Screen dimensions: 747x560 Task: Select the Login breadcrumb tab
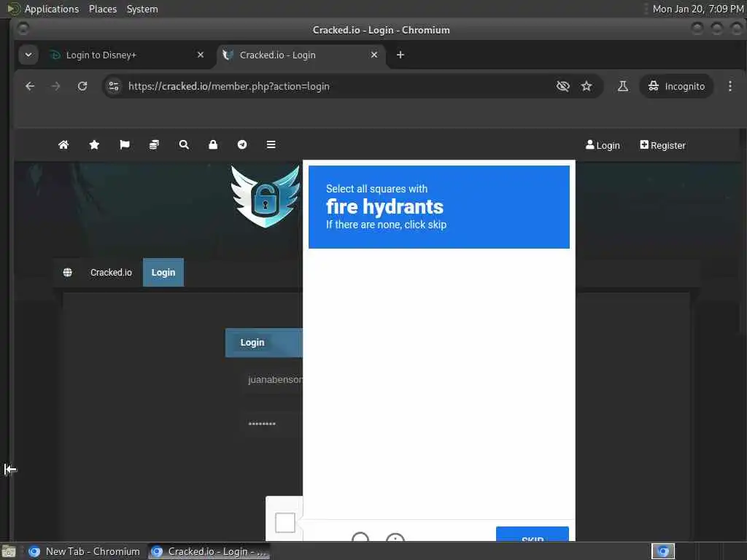(x=163, y=273)
